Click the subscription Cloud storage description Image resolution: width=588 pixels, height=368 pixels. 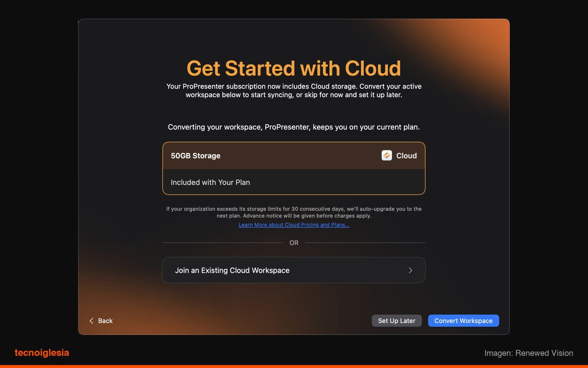click(294, 91)
